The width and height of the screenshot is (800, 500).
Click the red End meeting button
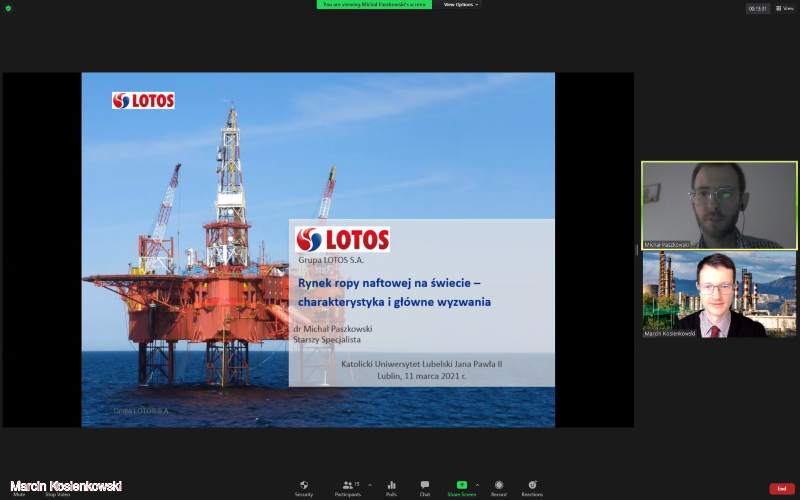[782, 488]
